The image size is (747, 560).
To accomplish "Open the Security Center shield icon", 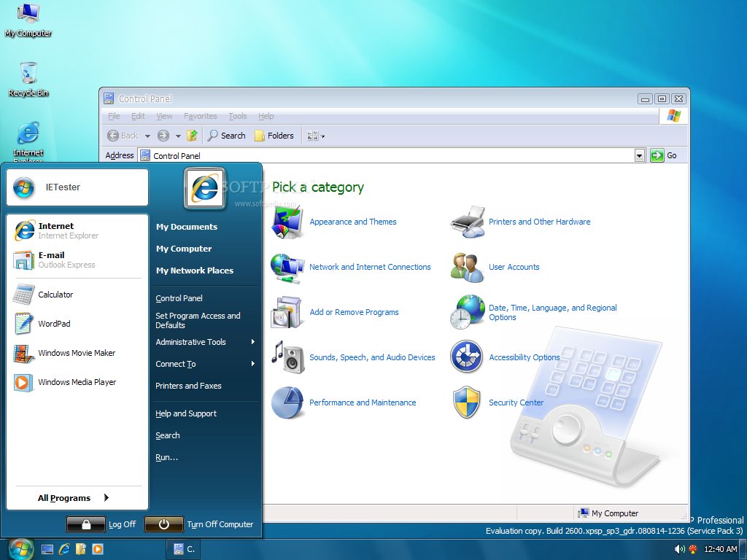I will coord(466,402).
